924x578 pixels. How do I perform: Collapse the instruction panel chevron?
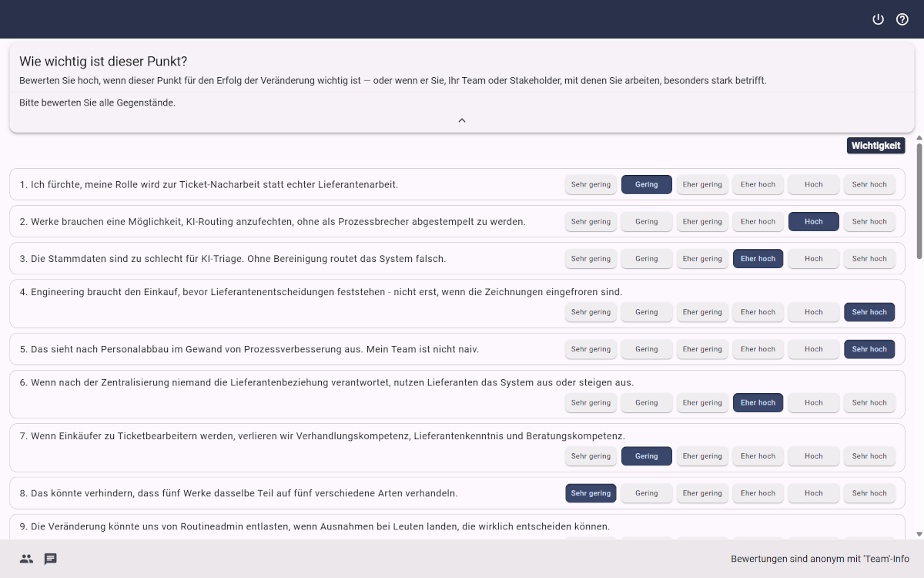click(462, 120)
